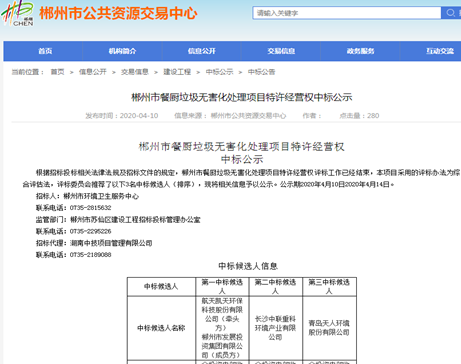Go to 建设工程 in breadcrumb

click(x=177, y=72)
